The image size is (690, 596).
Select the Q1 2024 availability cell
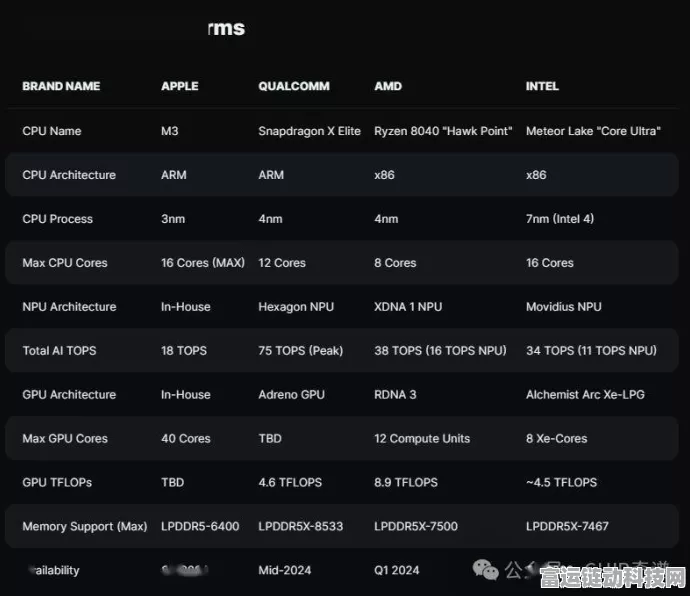point(397,570)
